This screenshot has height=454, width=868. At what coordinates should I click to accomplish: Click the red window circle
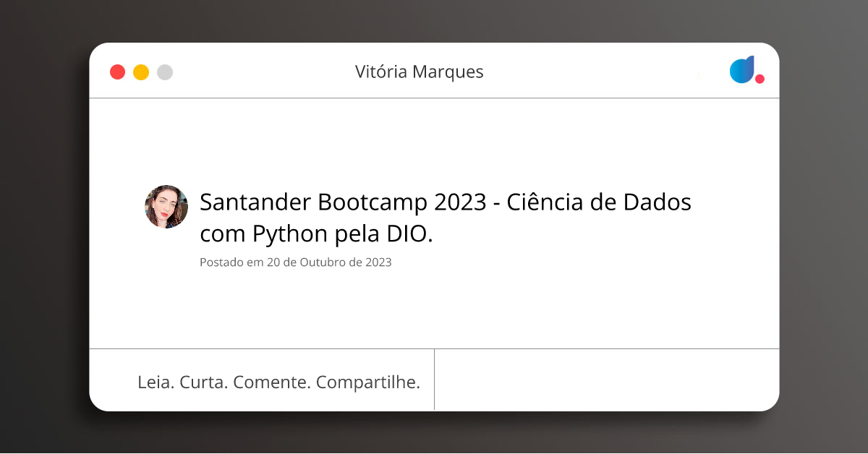point(117,72)
